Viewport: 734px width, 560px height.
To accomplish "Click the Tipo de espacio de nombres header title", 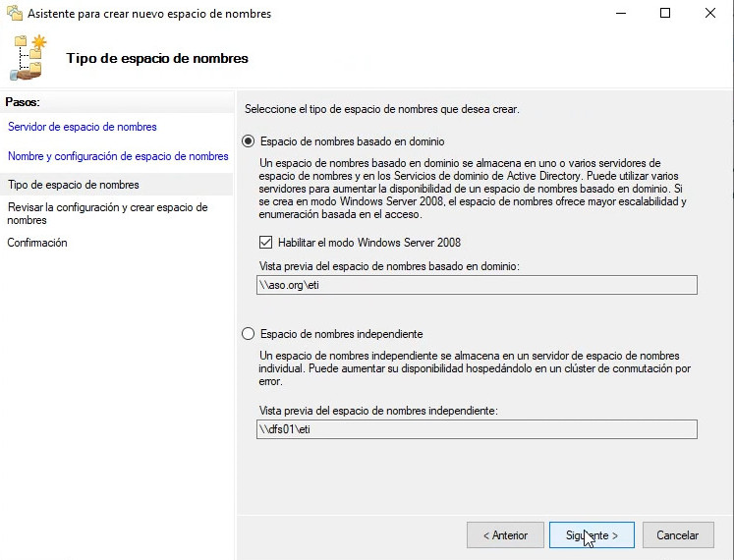I will [x=157, y=58].
